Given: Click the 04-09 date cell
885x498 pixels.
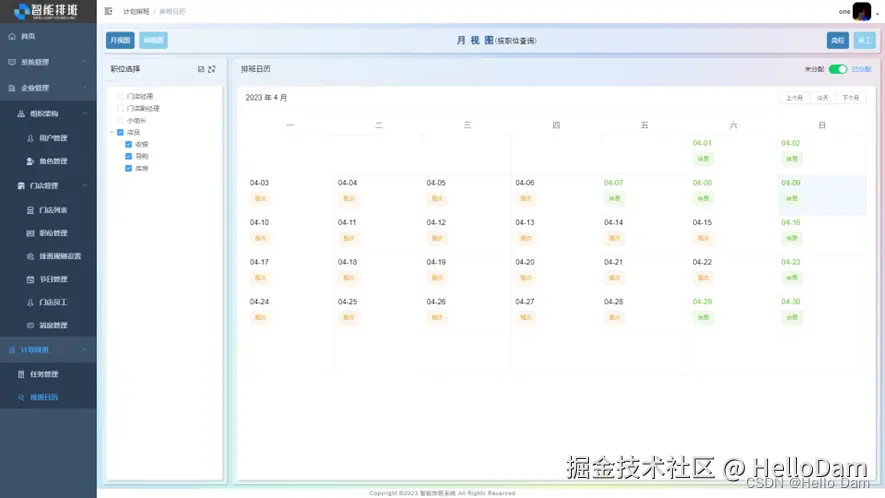Looking at the screenshot, I should [x=822, y=195].
